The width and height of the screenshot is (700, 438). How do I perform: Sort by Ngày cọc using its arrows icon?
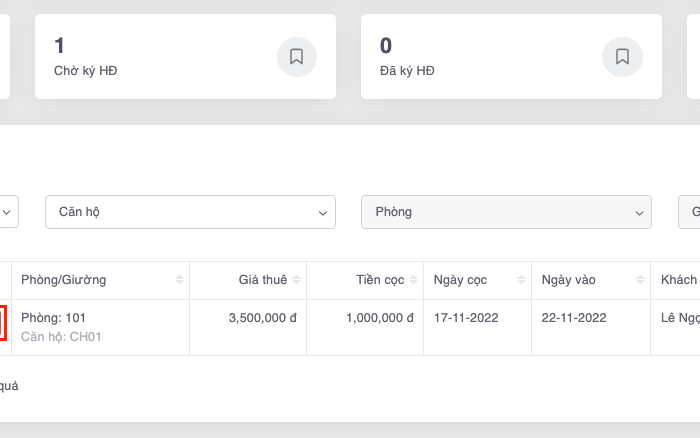[x=520, y=280]
